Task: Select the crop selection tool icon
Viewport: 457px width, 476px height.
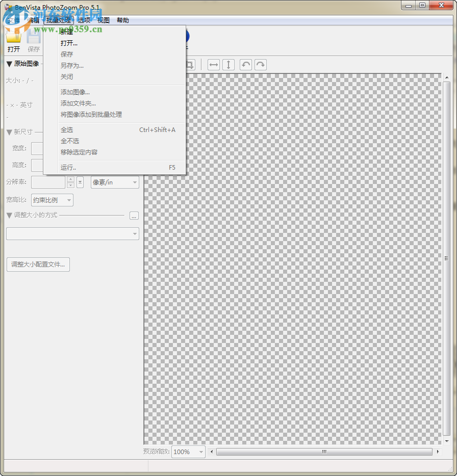Action: [x=189, y=65]
